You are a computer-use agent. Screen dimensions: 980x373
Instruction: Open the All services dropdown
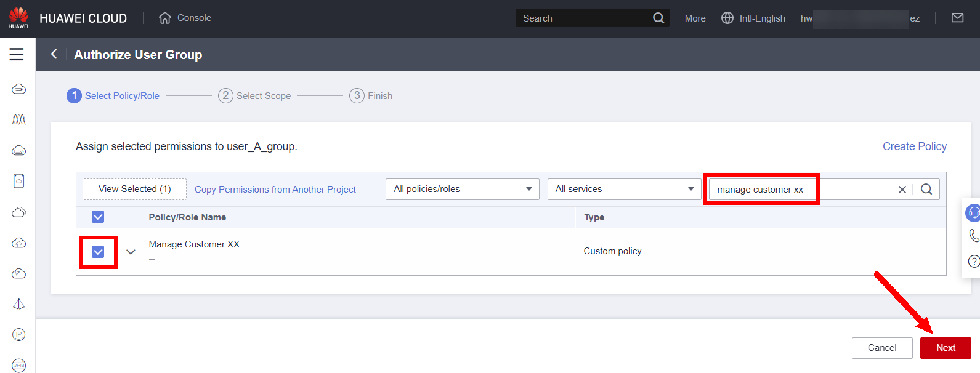click(624, 189)
